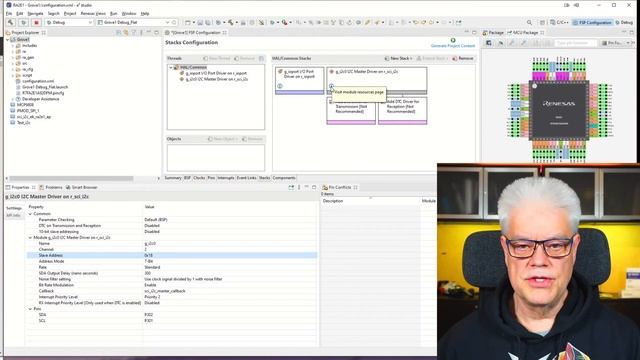Screen dimensions: 640x360
Task: Open the Event Links tab
Action: point(247,178)
